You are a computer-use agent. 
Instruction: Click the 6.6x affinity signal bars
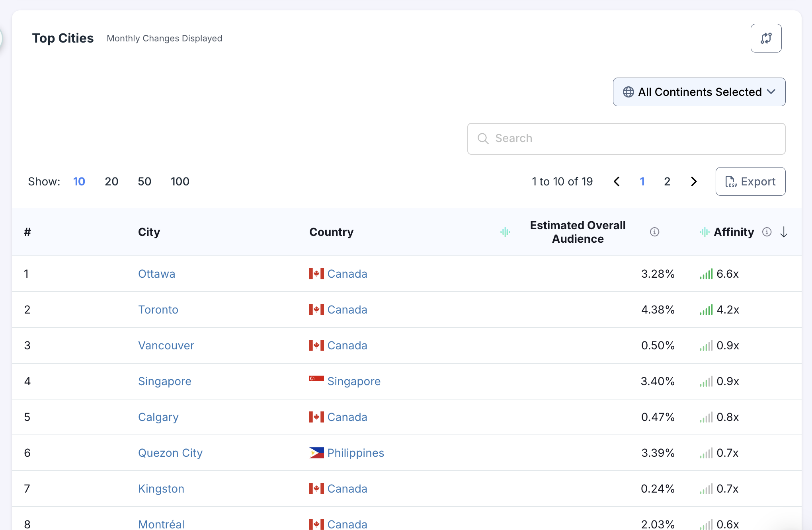pos(706,274)
